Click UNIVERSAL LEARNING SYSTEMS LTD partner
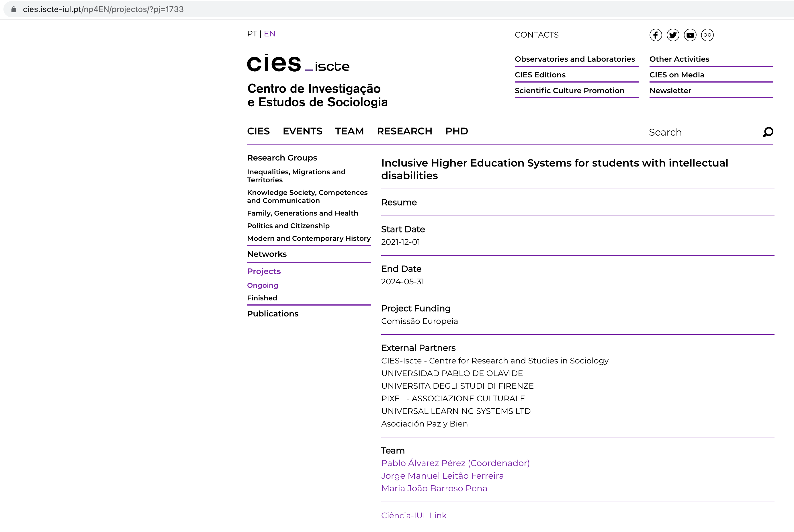This screenshot has width=794, height=532. pos(456,411)
